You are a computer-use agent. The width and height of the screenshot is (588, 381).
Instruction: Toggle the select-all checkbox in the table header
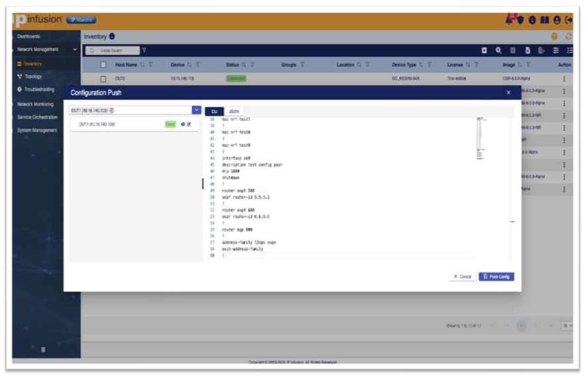103,65
